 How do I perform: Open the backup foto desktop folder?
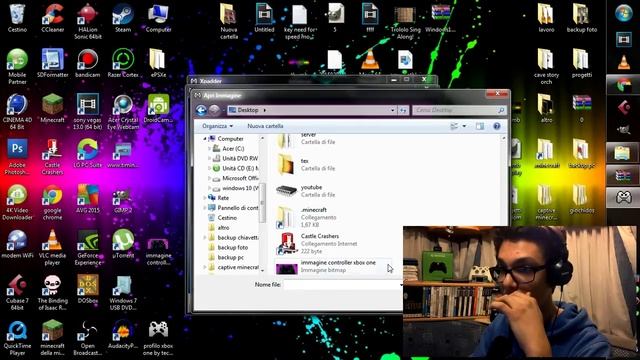[582, 18]
